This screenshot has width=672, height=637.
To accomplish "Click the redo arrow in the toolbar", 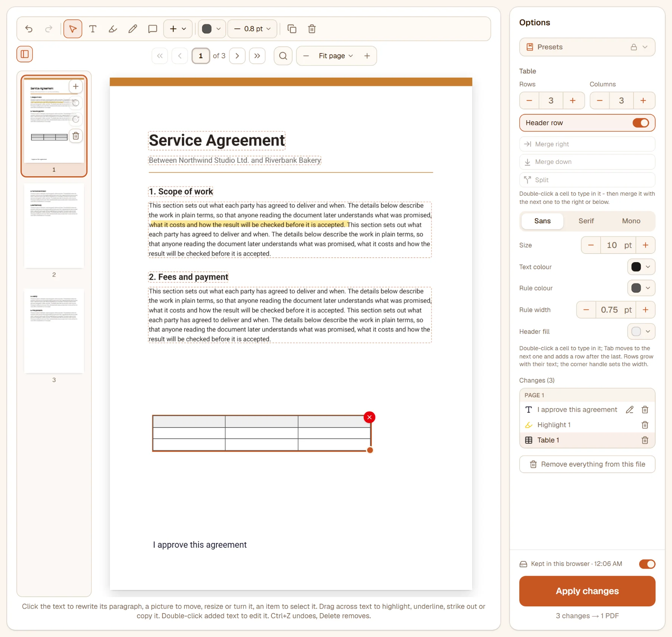I will click(49, 29).
